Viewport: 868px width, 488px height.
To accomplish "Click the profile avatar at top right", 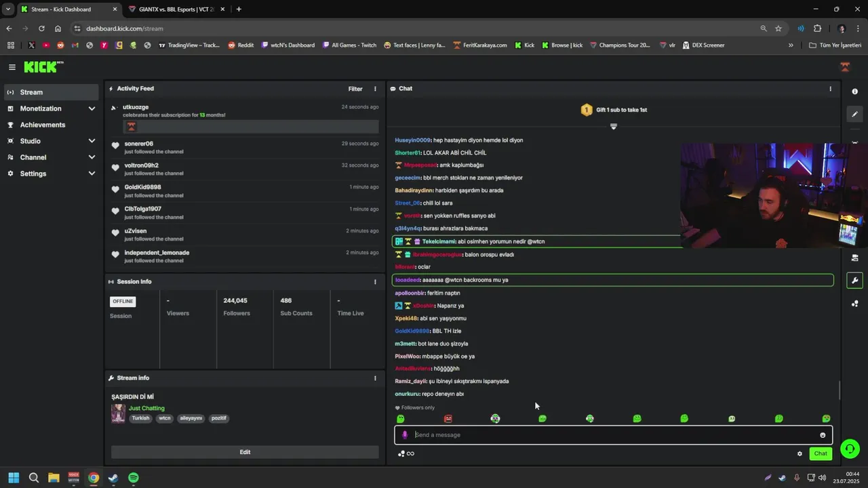I will (x=845, y=67).
